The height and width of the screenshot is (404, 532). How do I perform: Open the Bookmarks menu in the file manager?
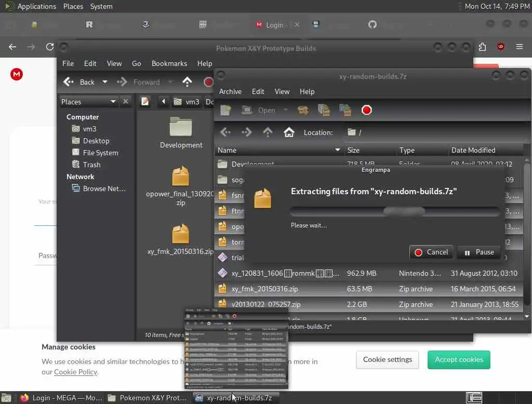click(169, 63)
